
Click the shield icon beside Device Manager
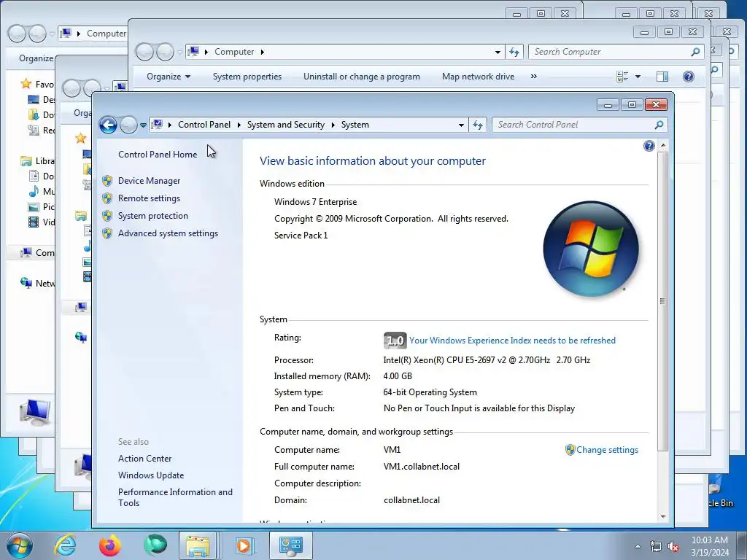coord(107,181)
